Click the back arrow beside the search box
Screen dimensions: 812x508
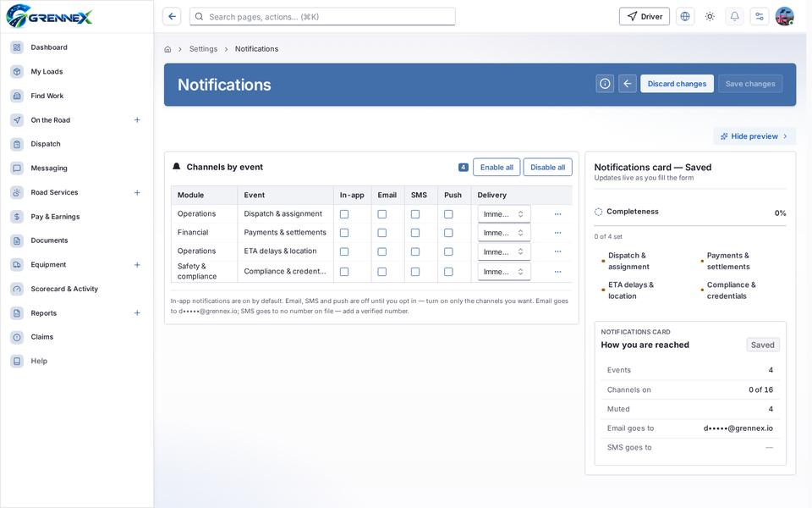pos(172,17)
